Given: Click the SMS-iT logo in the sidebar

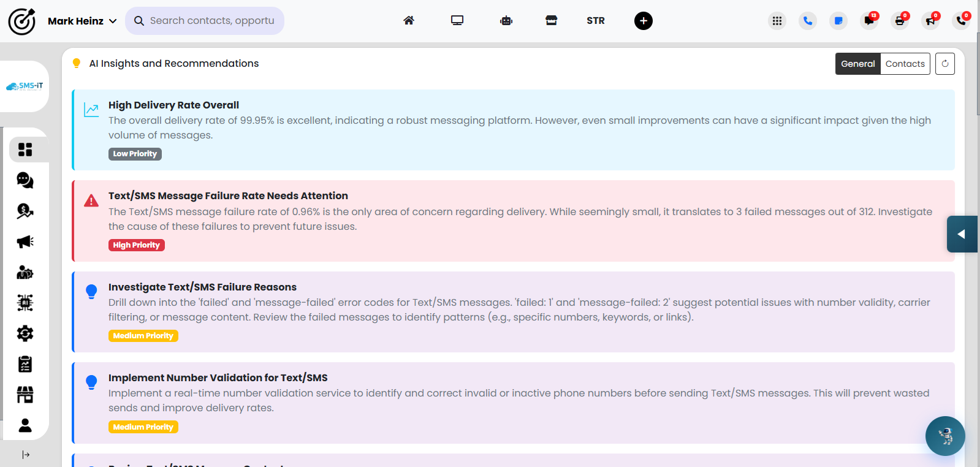Looking at the screenshot, I should pos(25,86).
